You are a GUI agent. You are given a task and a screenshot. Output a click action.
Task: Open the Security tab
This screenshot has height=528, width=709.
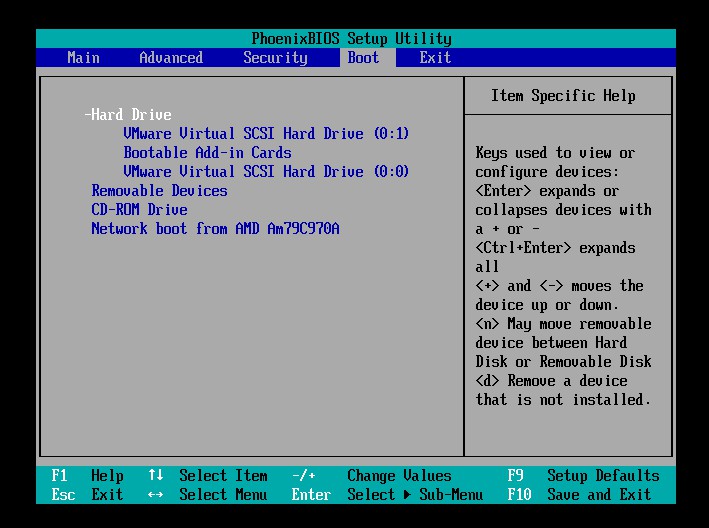(275, 58)
